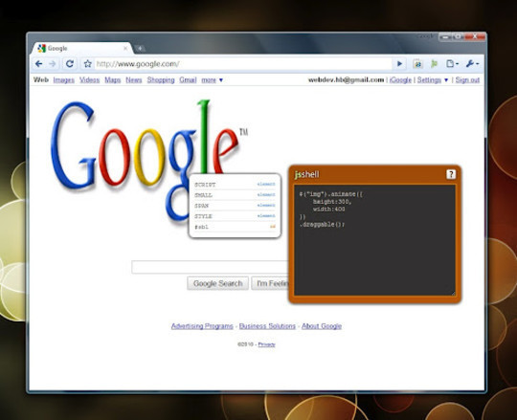Click the 'width:400' code line

click(328, 210)
